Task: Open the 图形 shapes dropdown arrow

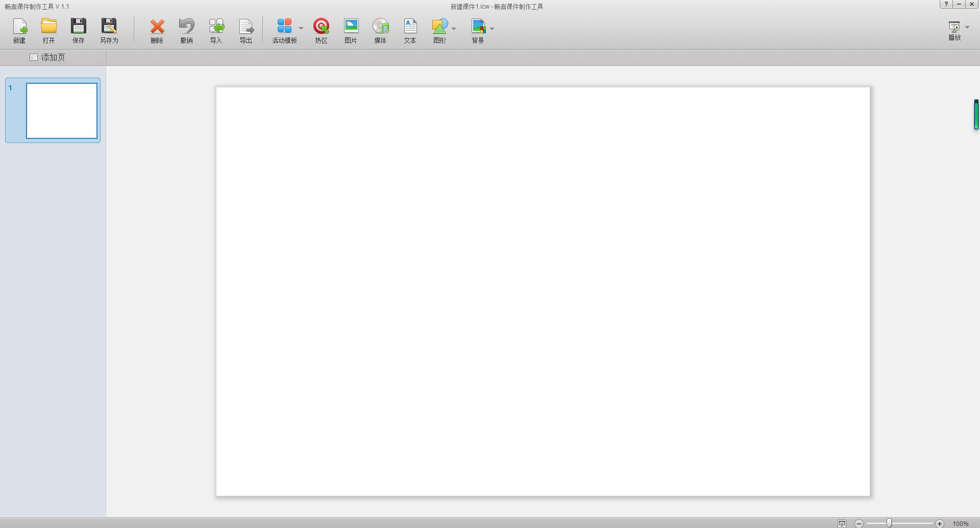Action: [453, 28]
